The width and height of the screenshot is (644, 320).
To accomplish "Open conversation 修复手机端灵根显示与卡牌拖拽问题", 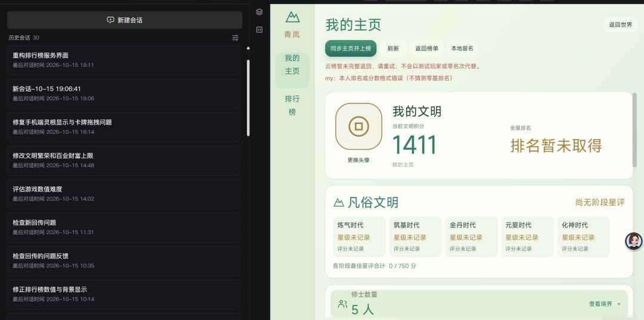I will (123, 127).
